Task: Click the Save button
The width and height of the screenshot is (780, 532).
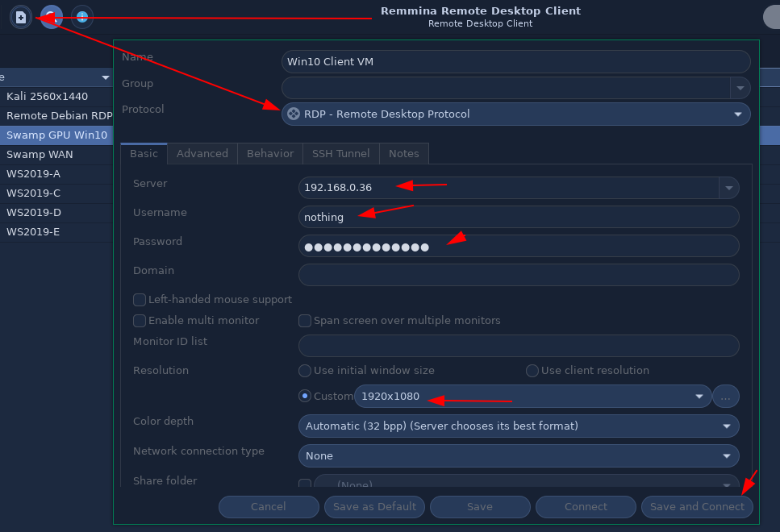Action: pos(480,507)
